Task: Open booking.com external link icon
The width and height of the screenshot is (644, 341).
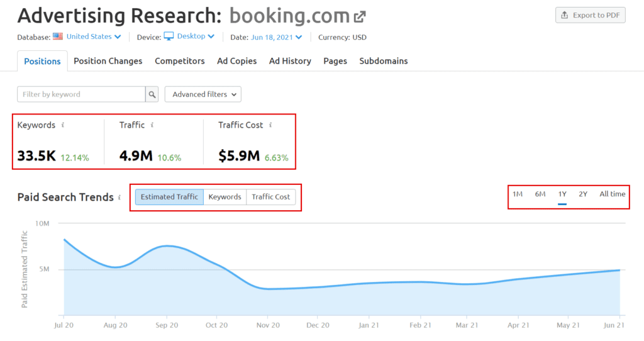Action: pos(360,17)
